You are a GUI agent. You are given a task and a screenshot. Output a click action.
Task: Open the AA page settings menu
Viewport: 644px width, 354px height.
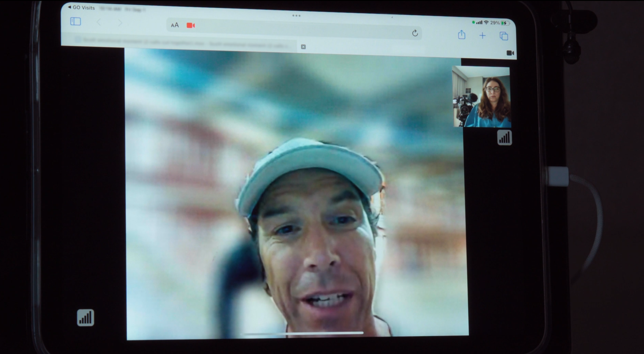click(175, 25)
